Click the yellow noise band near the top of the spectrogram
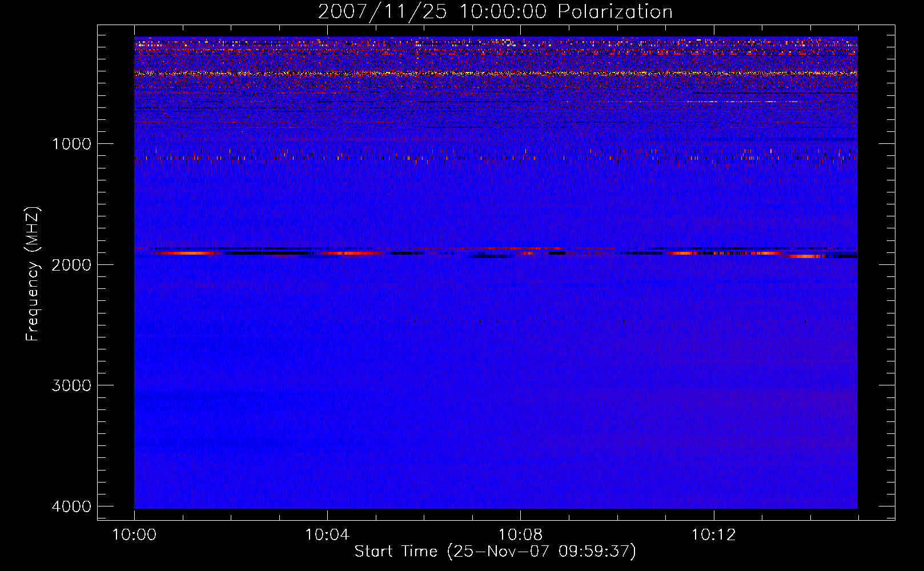924x571 pixels. 496,73
